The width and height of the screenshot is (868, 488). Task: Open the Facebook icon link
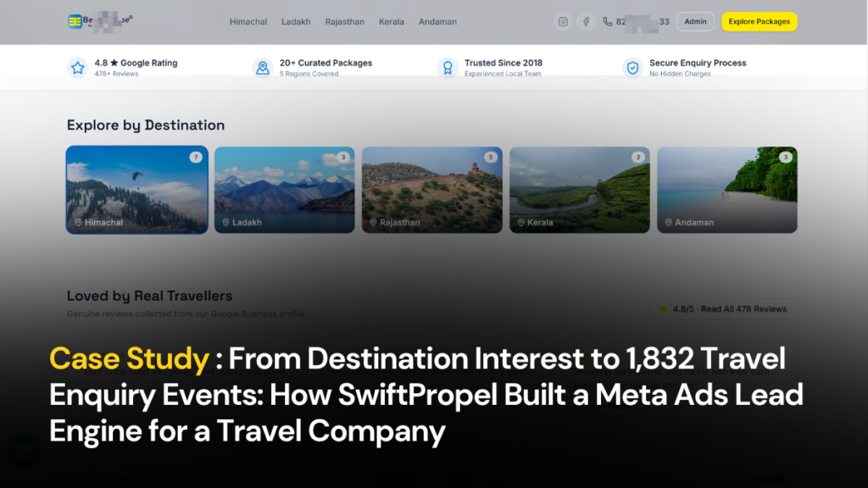tap(586, 21)
